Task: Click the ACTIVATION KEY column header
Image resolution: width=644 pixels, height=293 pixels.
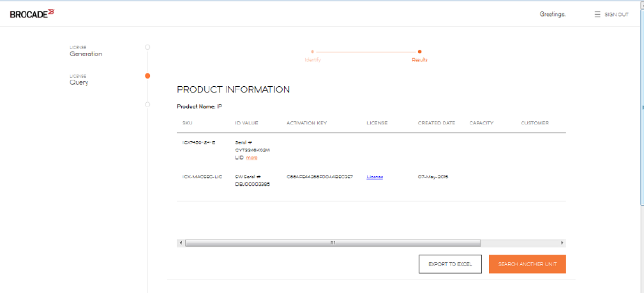Action: point(306,123)
